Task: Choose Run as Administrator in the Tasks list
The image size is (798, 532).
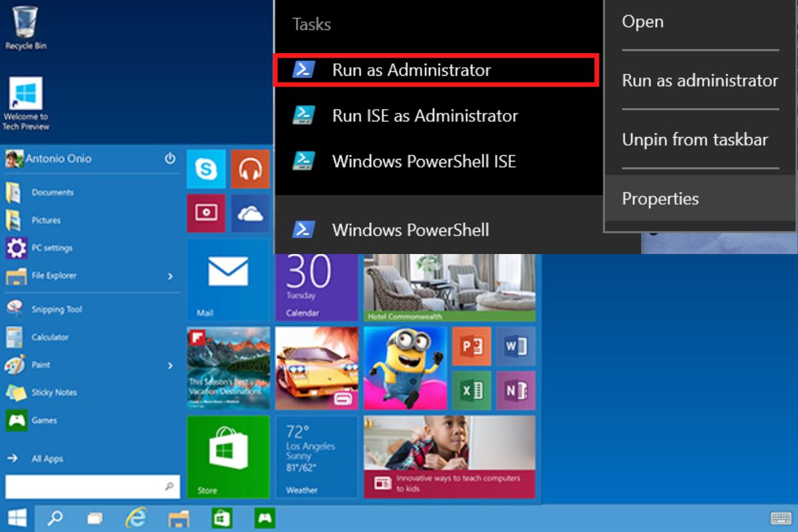Action: 437,71
